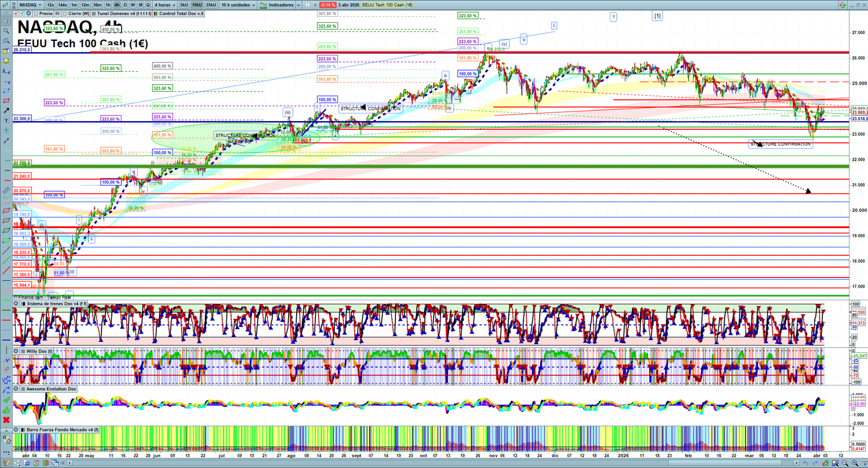868x468 pixels.
Task: Select the green diagonal line tool
Action: point(6,261)
